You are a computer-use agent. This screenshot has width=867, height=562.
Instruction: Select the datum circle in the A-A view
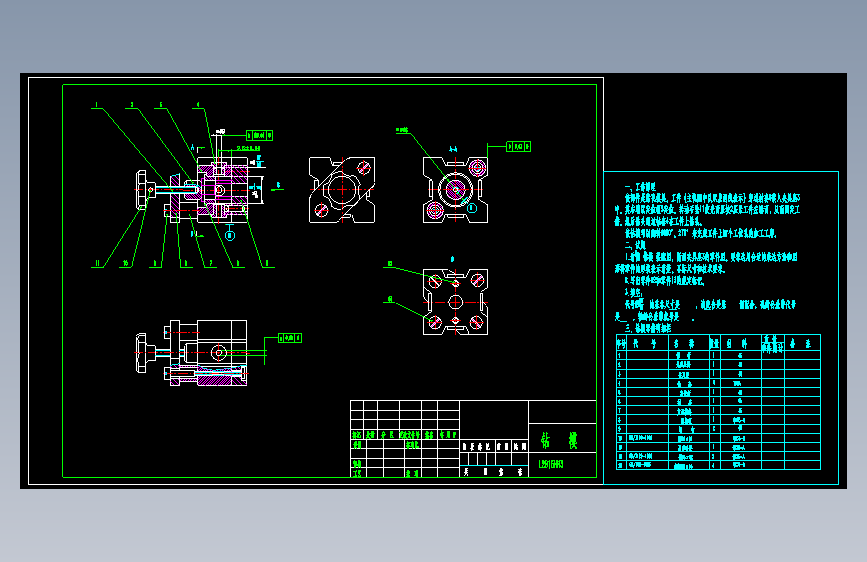point(472,208)
